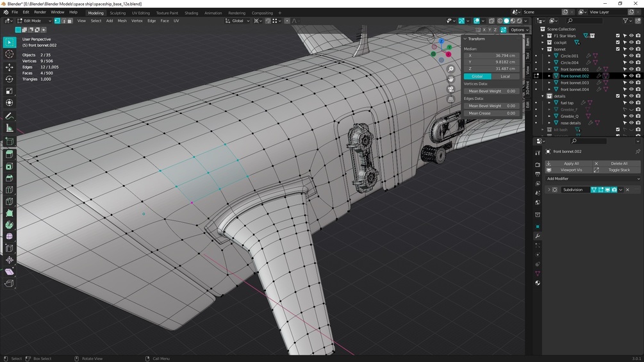Switch the median coordinates to Local
Screen dimensions: 644x362
(505, 76)
